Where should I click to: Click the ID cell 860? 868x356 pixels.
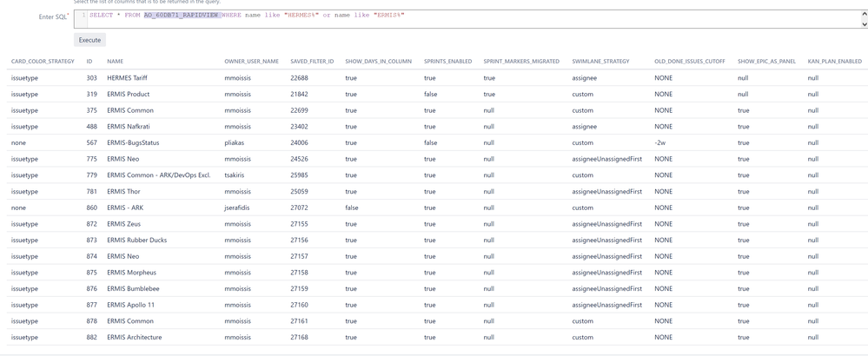[91, 208]
